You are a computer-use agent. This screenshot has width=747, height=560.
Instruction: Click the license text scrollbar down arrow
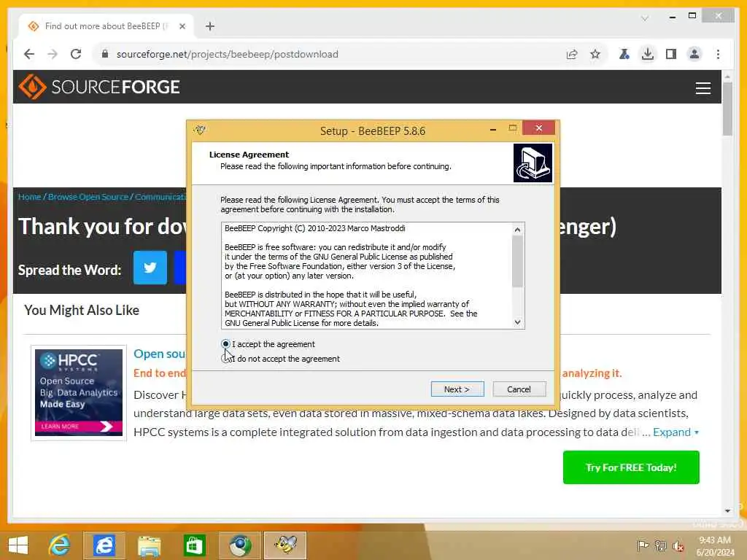tap(517, 322)
